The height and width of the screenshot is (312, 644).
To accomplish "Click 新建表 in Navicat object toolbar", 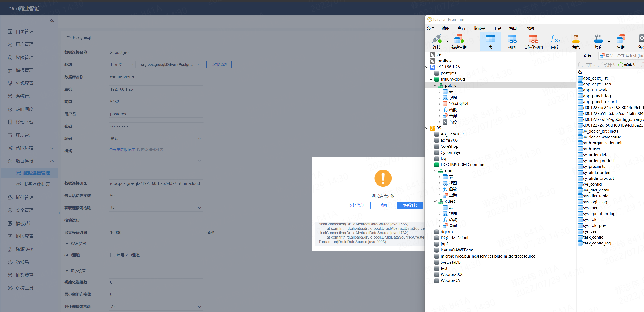I will click(x=627, y=65).
